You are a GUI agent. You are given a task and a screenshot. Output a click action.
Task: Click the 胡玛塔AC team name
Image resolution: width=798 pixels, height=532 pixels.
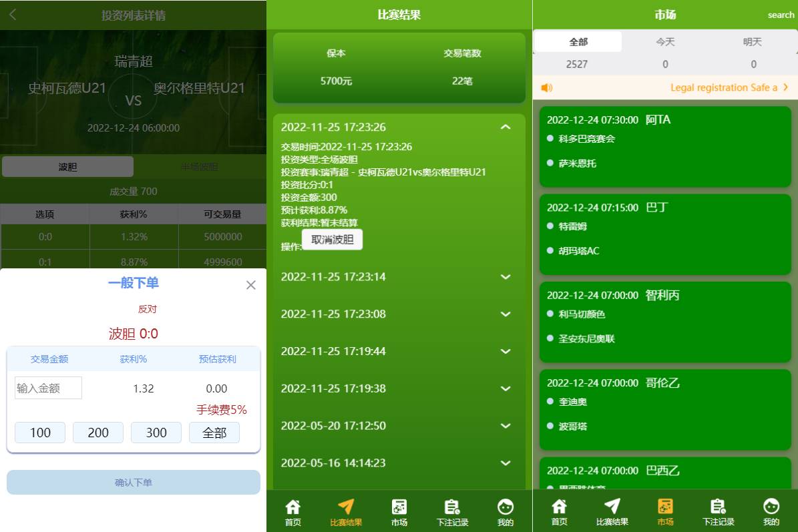[579, 251]
